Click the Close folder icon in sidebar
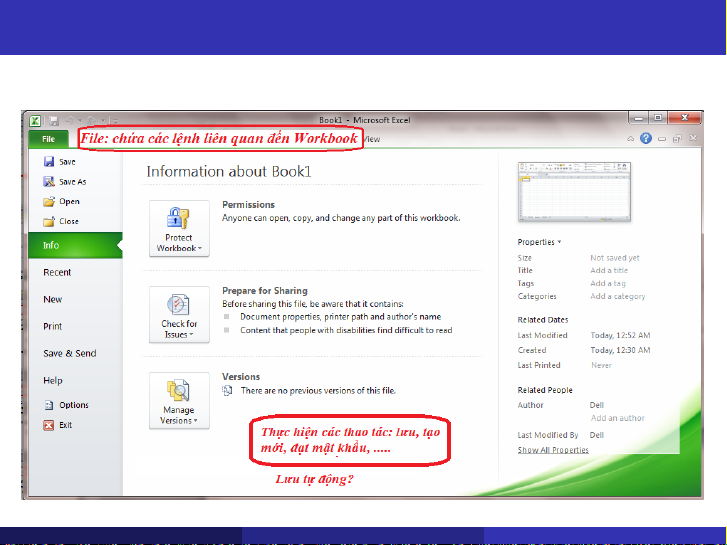Image resolution: width=727 pixels, height=545 pixels. (49, 222)
